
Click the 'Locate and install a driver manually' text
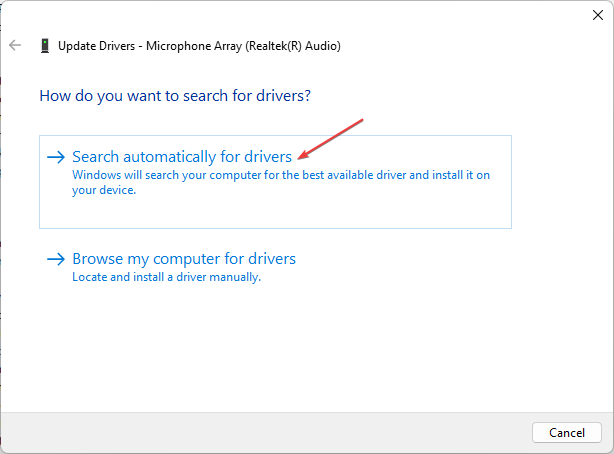coord(166,277)
